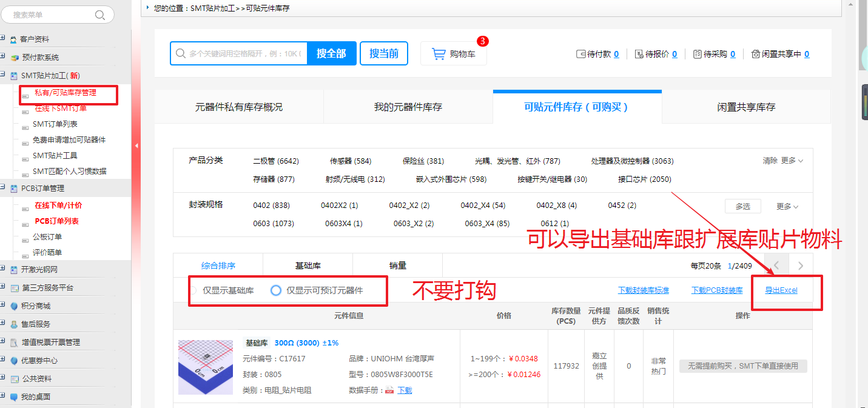Expand 更多 in product category row

(792, 161)
